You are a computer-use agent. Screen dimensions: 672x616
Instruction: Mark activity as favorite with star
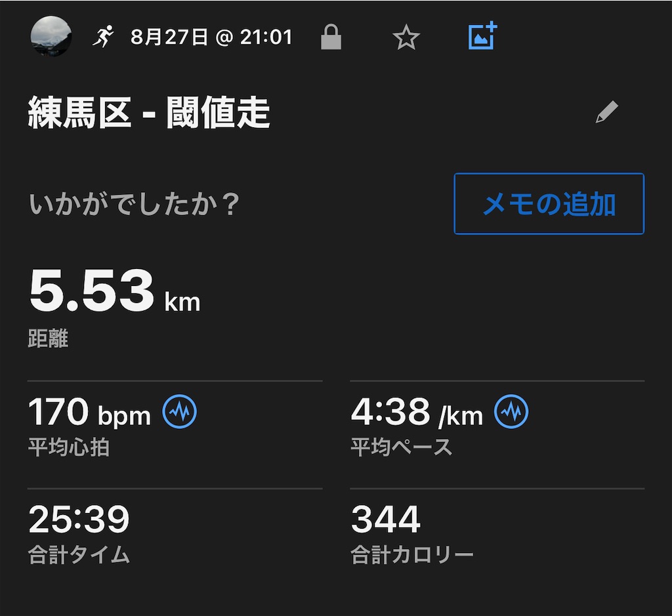[406, 37]
